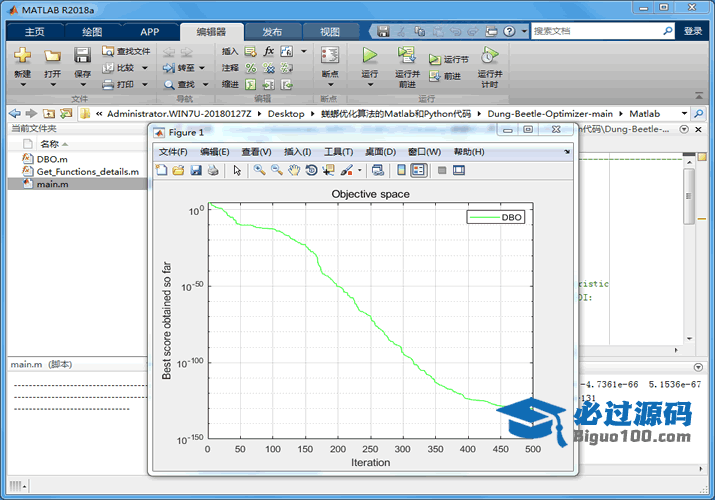Click the comment percent icon

[250, 68]
